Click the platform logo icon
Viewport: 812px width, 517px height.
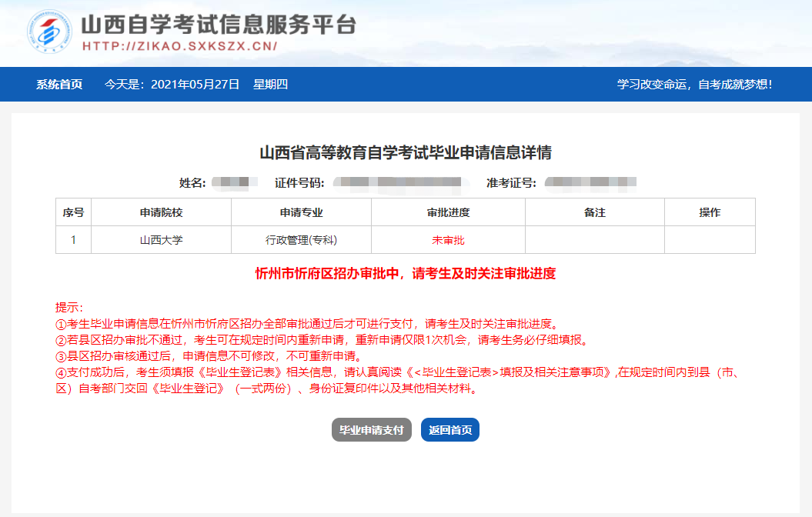pyautogui.click(x=48, y=32)
